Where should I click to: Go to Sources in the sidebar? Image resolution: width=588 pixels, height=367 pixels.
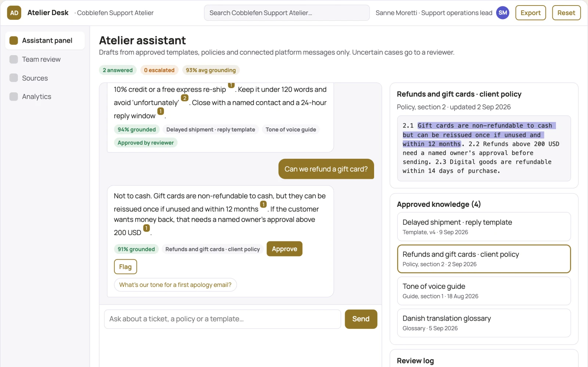pos(45,78)
